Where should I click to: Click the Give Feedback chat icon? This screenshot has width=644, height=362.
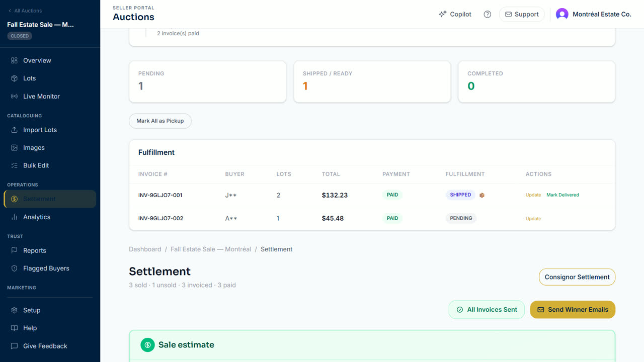pyautogui.click(x=14, y=346)
